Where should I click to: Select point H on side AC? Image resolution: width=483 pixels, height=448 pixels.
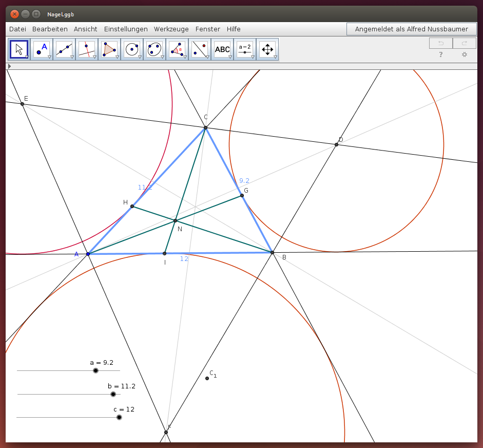point(132,206)
